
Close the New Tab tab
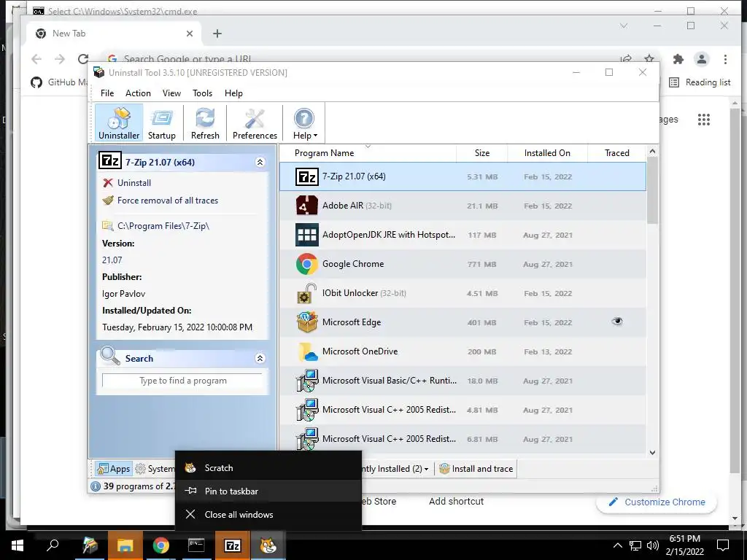pos(190,34)
